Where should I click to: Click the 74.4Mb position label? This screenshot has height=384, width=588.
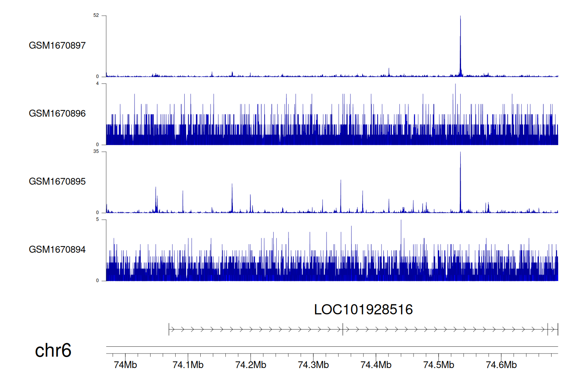376,365
